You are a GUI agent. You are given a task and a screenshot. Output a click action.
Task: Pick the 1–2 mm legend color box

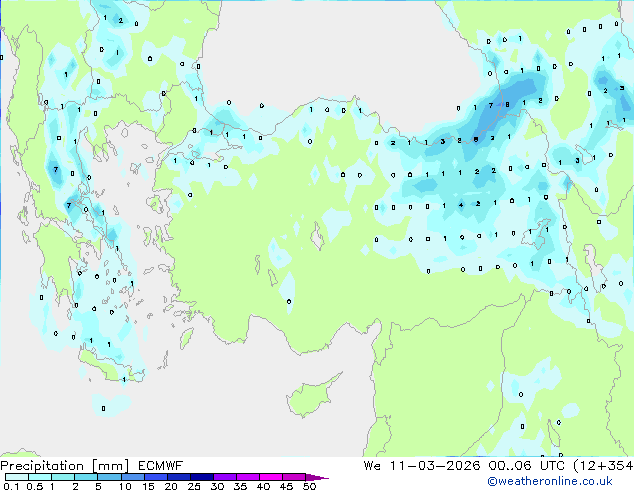[x=63, y=477]
